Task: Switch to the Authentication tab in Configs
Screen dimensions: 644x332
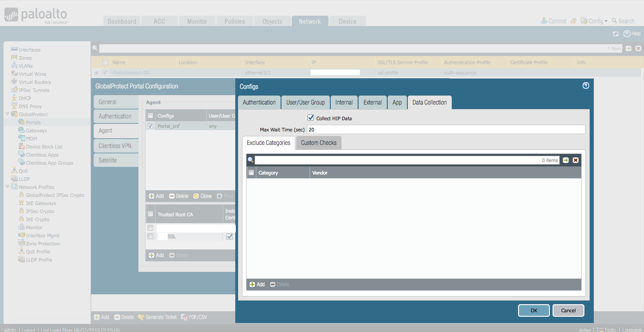Action: (259, 102)
